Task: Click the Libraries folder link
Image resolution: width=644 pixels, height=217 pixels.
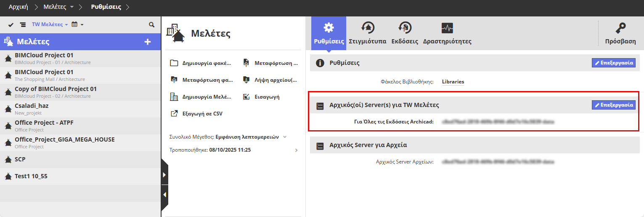Action: (453, 82)
